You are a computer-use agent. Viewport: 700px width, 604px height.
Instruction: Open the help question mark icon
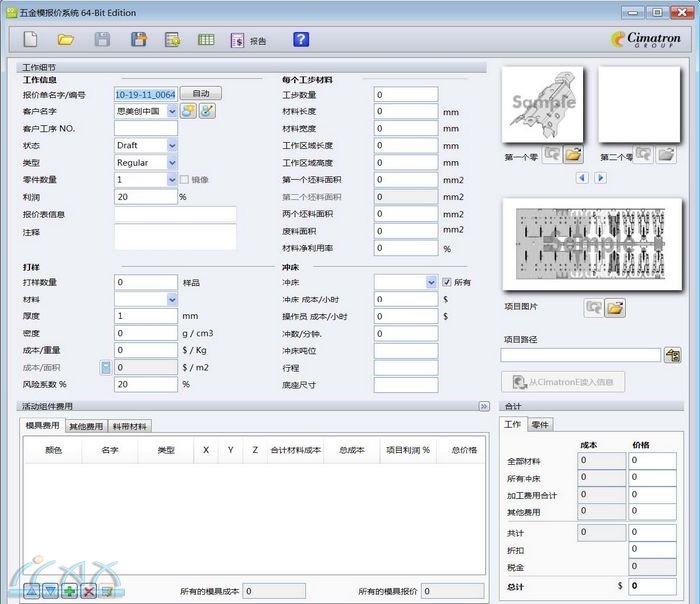coord(301,40)
